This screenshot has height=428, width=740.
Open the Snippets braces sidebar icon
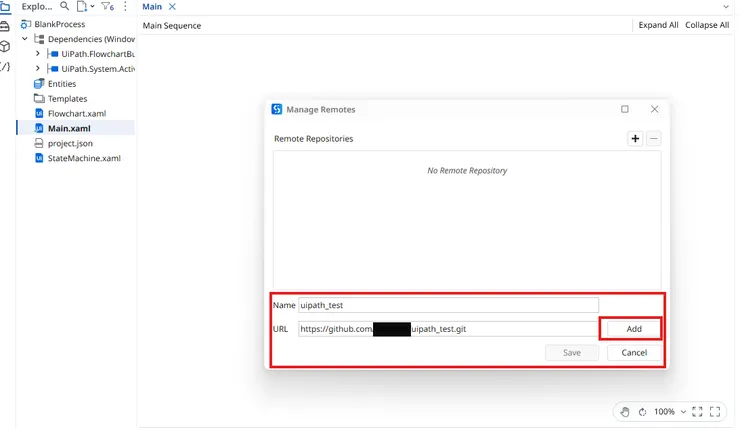[5, 67]
